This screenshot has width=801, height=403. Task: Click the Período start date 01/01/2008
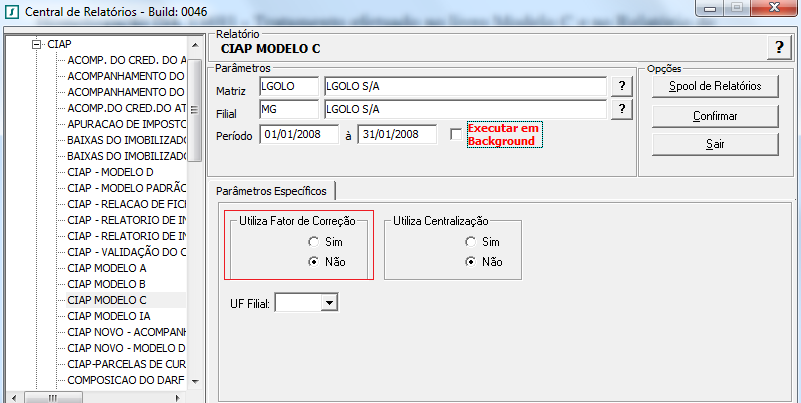click(299, 134)
